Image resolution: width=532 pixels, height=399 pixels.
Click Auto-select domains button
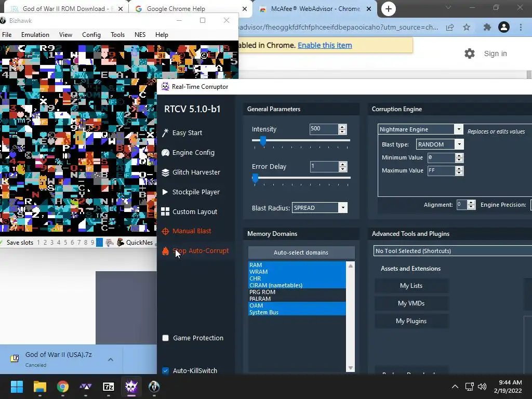pos(301,252)
